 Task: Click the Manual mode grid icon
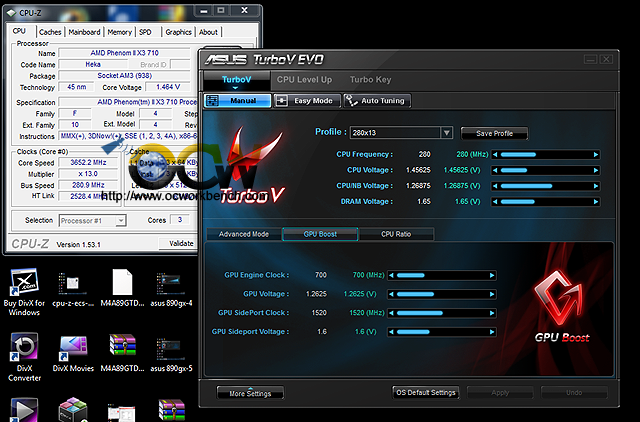[x=211, y=100]
